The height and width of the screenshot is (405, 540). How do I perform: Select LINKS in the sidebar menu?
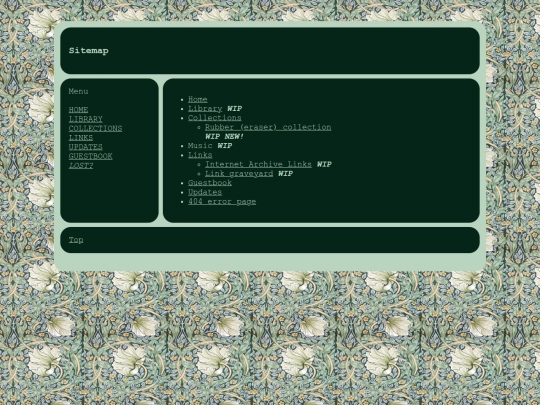(x=81, y=138)
